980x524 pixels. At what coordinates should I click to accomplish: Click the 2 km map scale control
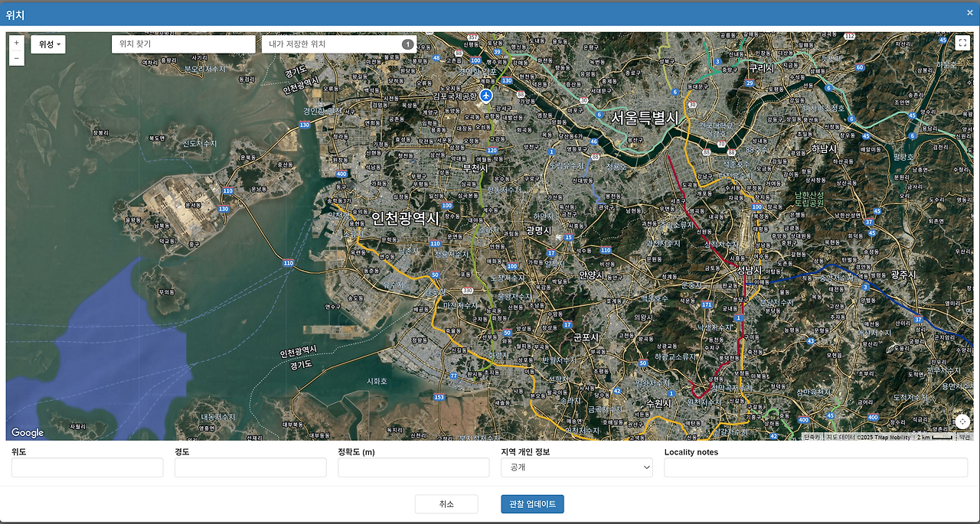point(934,437)
